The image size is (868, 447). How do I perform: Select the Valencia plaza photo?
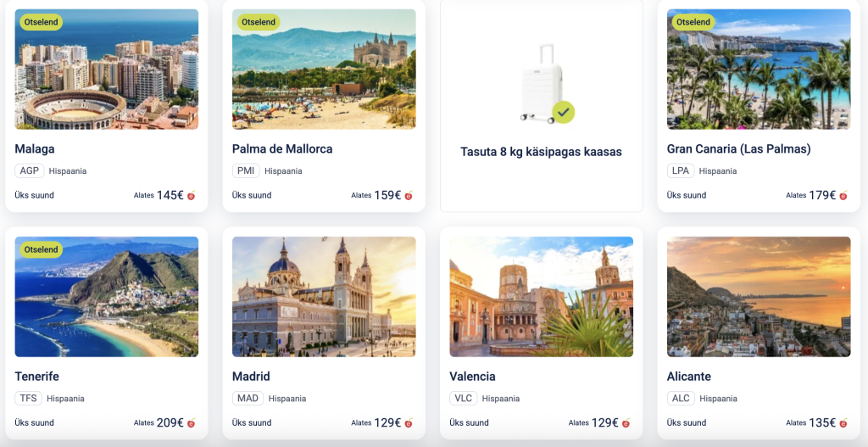(542, 297)
